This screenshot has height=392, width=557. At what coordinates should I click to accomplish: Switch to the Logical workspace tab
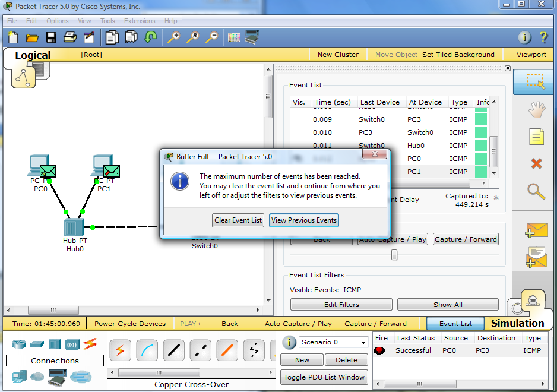coord(33,55)
